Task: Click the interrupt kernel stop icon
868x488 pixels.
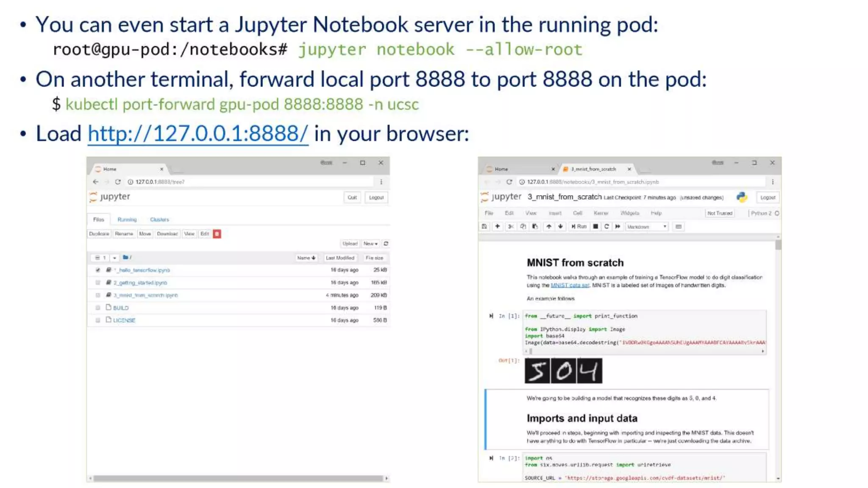Action: 595,227
